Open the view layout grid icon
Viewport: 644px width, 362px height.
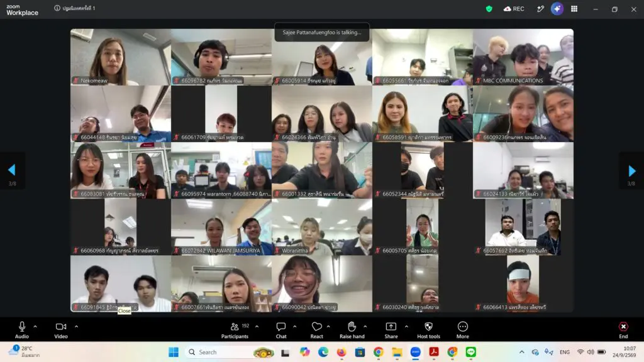(x=574, y=9)
